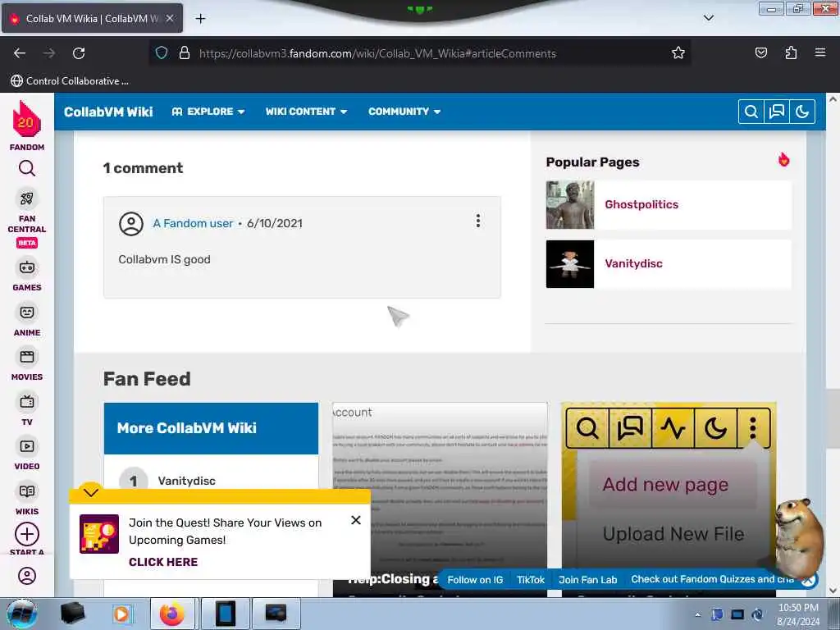Open Control Collaborative bookmark

[70, 81]
